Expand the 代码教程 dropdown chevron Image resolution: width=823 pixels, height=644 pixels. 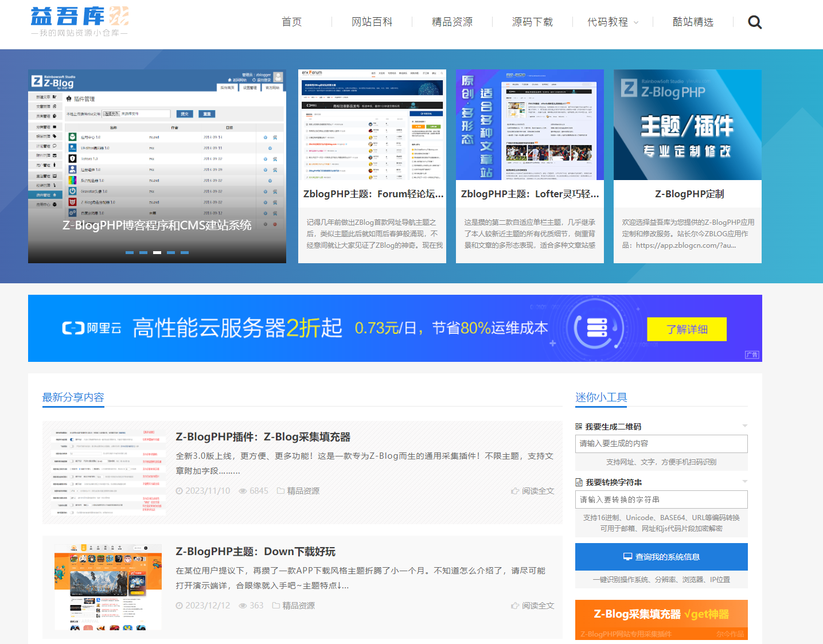pyautogui.click(x=636, y=23)
